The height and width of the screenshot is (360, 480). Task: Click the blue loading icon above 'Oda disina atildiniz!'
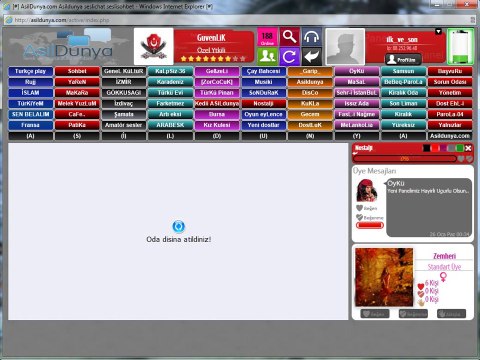179,226
